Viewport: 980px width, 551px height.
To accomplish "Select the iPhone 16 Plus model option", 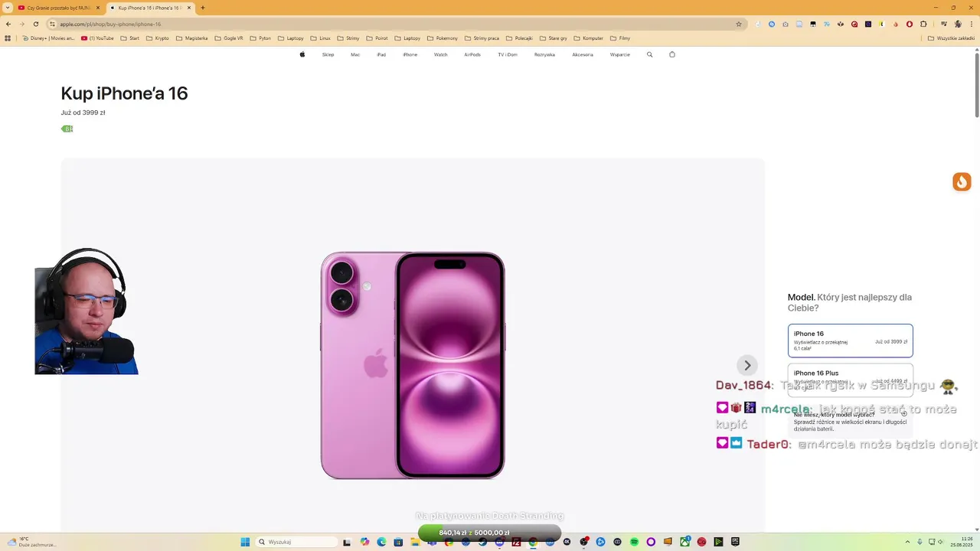I will click(x=850, y=380).
